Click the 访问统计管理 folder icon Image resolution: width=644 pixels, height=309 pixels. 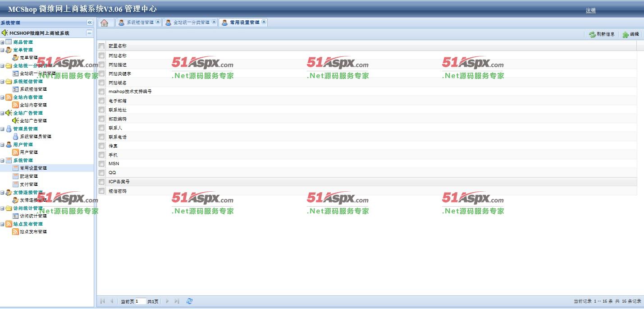pos(9,208)
